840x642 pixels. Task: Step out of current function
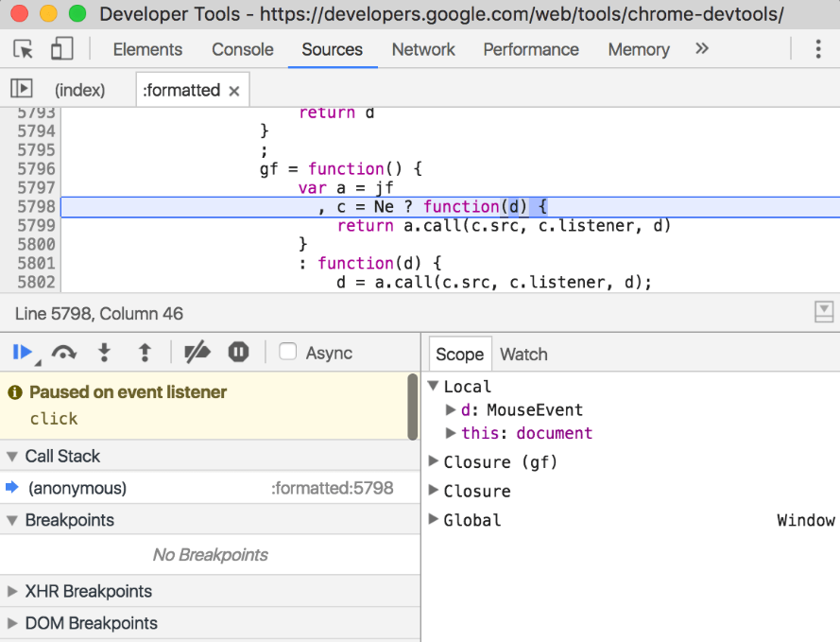pyautogui.click(x=145, y=353)
